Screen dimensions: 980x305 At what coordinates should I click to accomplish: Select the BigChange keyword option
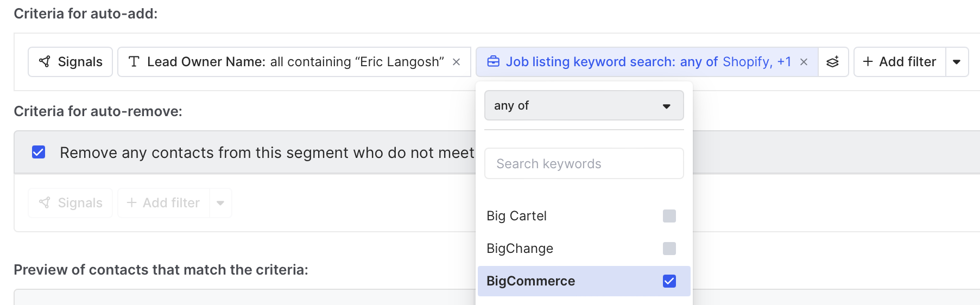(x=520, y=249)
